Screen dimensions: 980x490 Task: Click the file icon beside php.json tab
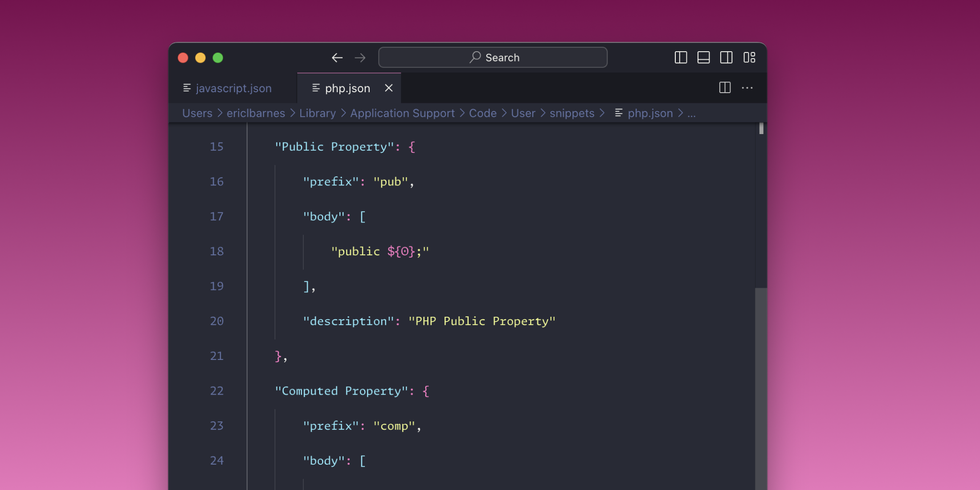[316, 88]
